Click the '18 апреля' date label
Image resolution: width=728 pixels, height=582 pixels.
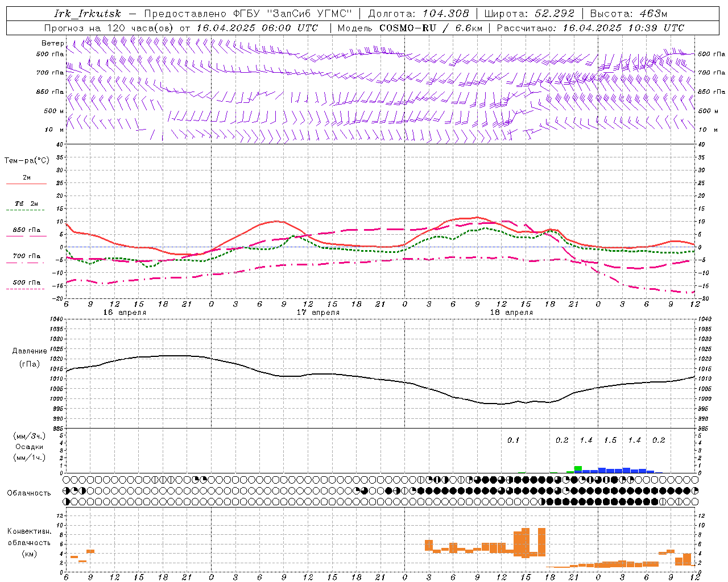click(x=511, y=313)
